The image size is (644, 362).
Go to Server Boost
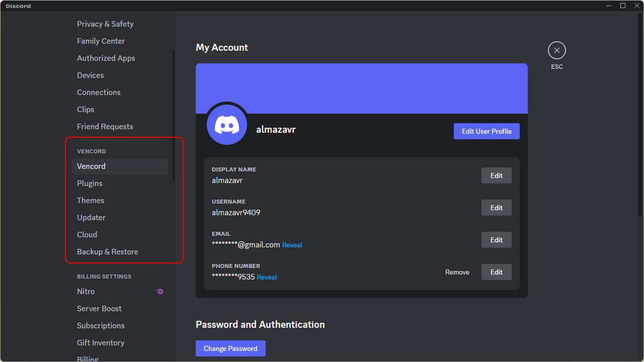pyautogui.click(x=120, y=309)
